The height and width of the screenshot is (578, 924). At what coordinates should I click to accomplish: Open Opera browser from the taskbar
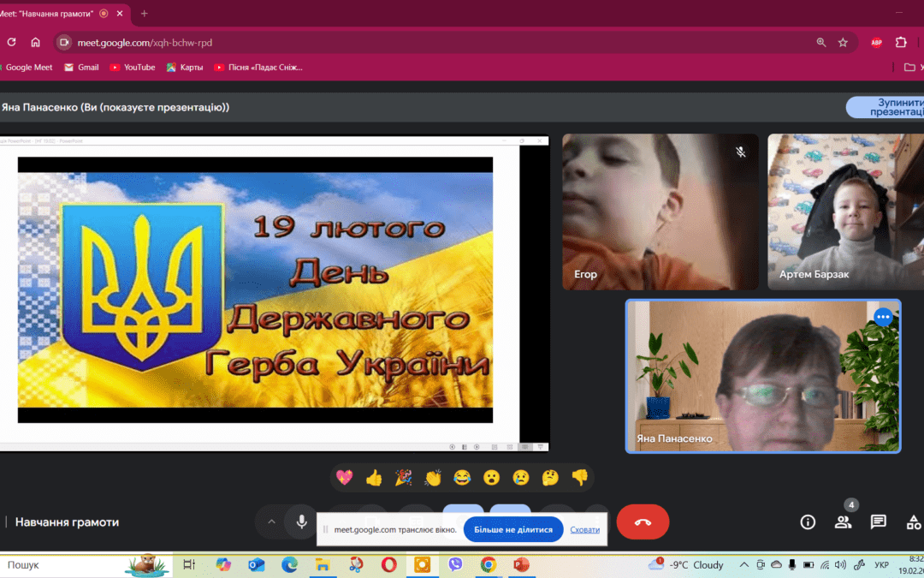point(389,565)
